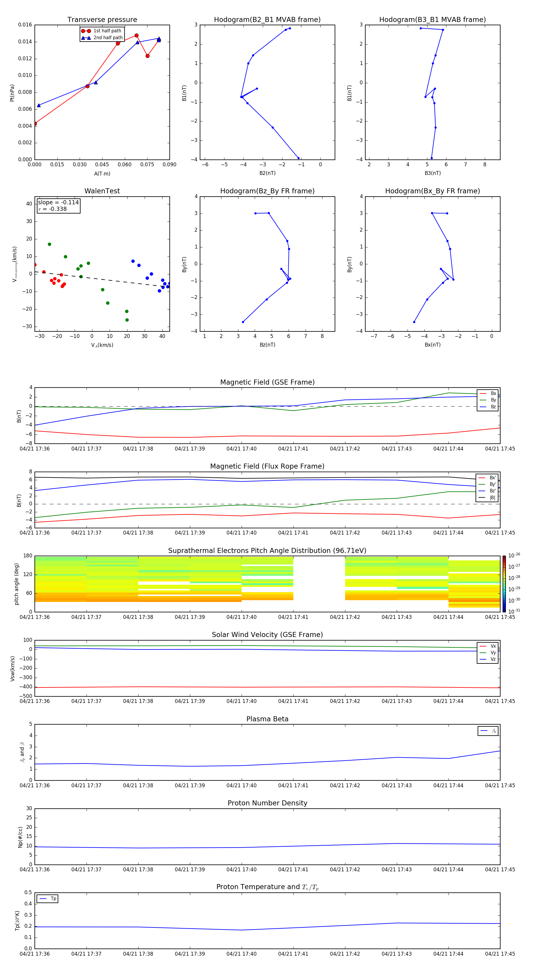The height and width of the screenshot is (980, 535).
Task: Click the "Transverse pressure" plot title
Action: pos(102,20)
